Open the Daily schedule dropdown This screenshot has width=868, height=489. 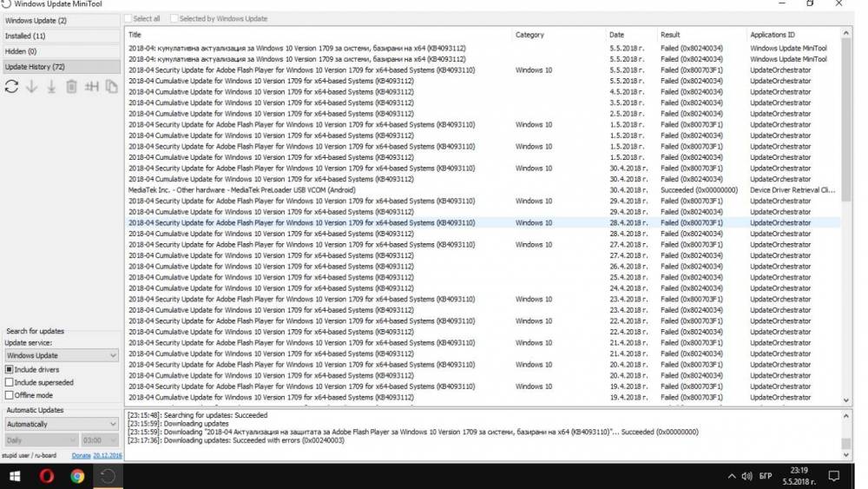[41, 440]
